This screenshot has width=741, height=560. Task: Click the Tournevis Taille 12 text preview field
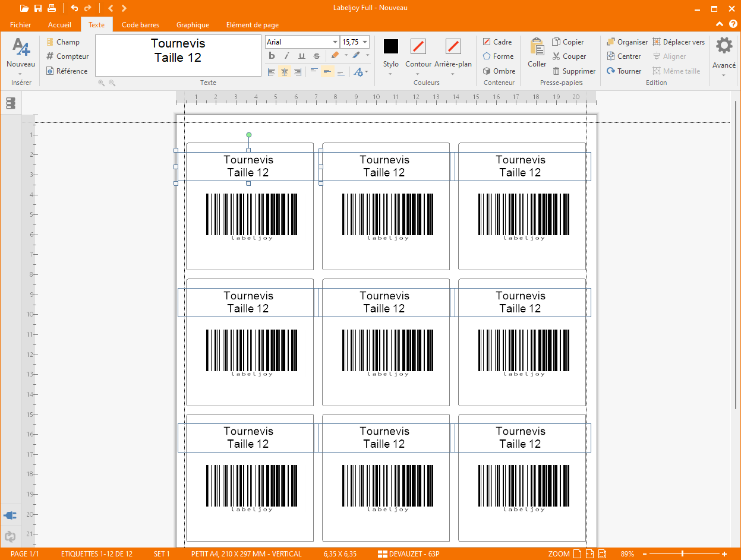pos(178,56)
